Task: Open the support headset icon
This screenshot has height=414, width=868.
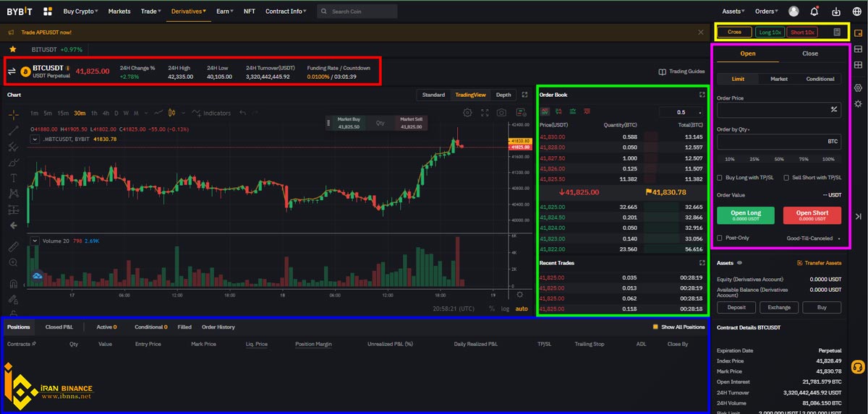Action: pos(858,368)
